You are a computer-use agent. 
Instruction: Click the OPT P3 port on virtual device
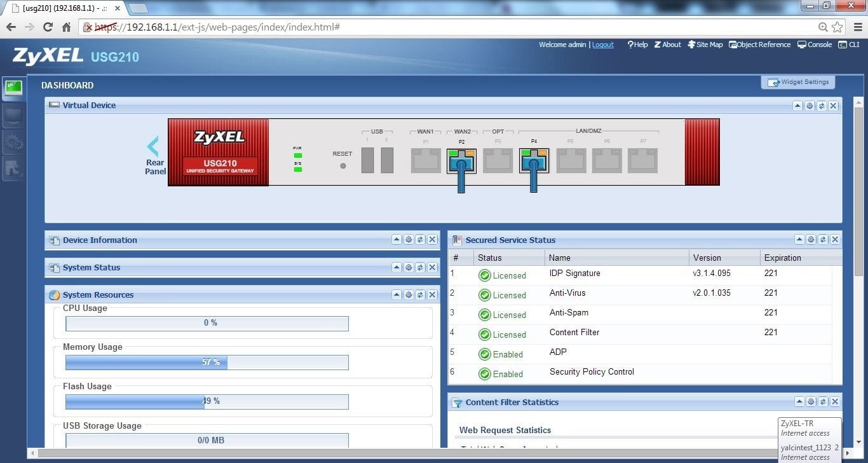tap(498, 160)
